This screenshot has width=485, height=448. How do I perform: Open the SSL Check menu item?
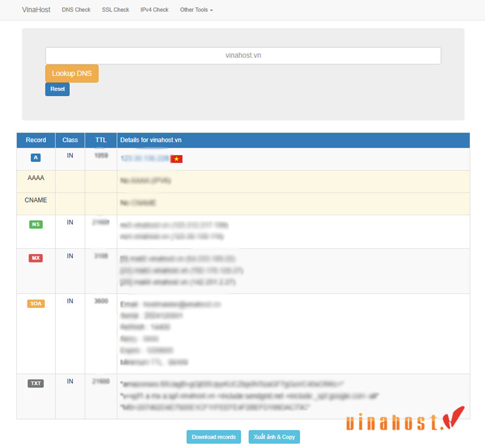[x=115, y=10]
